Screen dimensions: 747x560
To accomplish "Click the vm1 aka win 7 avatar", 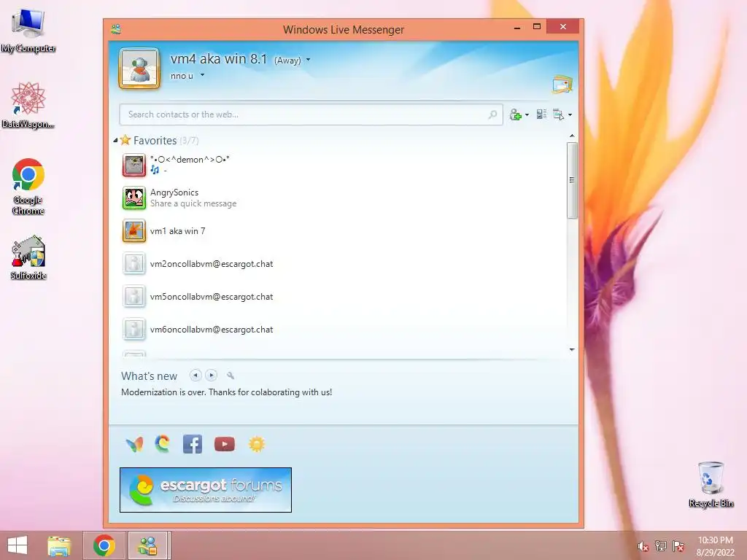I will click(134, 231).
